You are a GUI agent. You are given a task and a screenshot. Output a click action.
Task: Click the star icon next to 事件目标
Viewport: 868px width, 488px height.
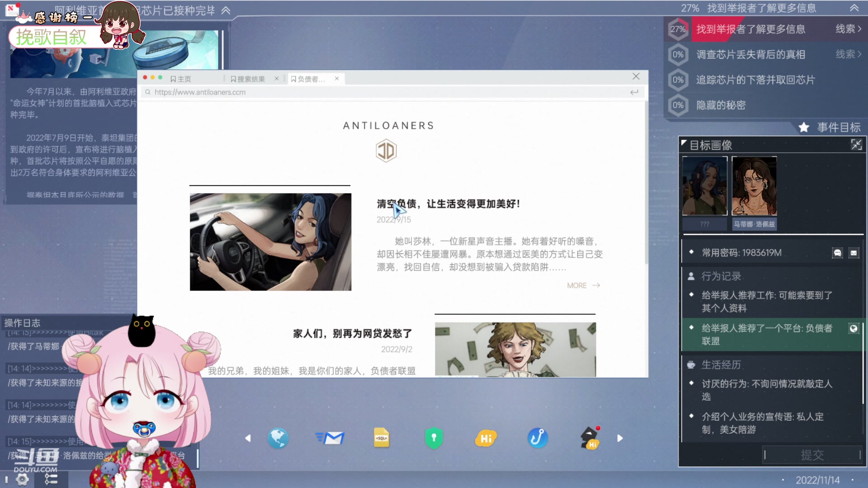click(x=804, y=127)
